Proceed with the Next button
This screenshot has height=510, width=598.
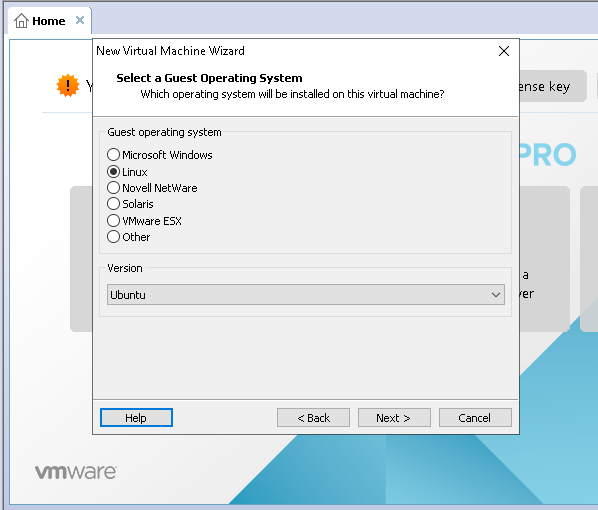(x=394, y=418)
